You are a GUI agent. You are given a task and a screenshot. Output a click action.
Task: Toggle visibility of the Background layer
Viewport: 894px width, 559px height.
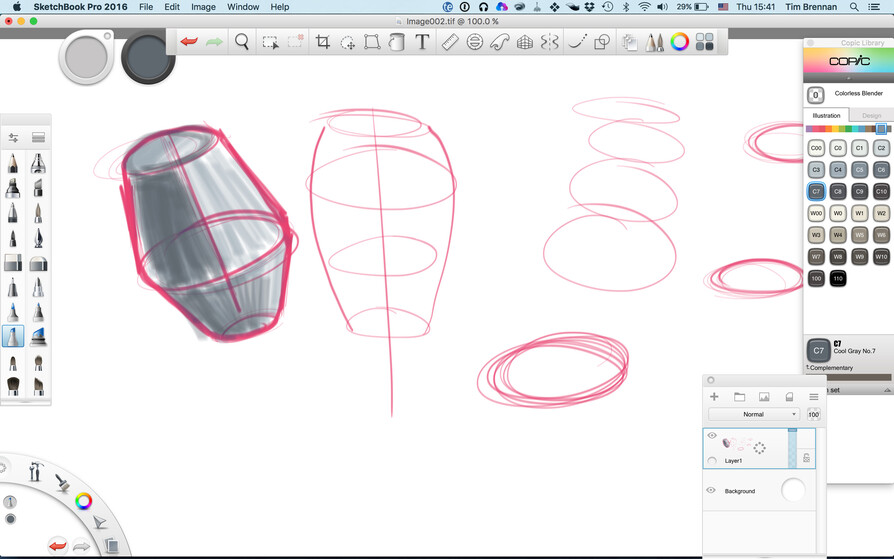(711, 491)
